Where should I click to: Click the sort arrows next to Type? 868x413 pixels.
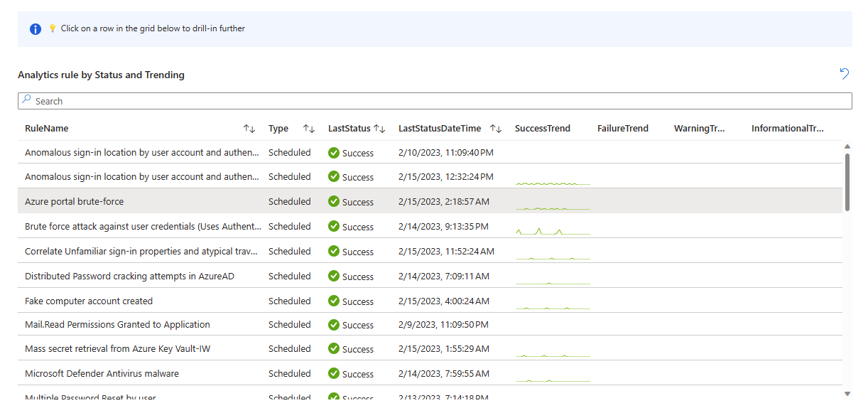308,128
